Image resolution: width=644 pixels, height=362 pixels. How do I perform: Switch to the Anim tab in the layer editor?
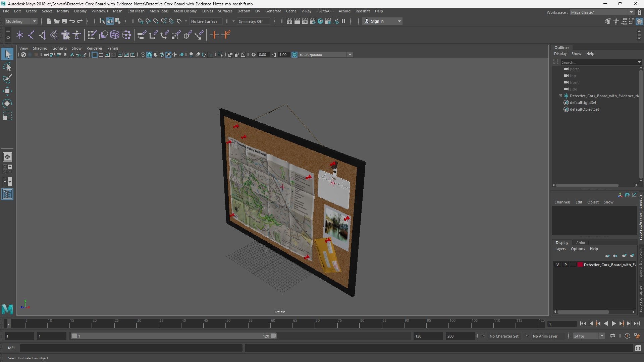coord(580,243)
